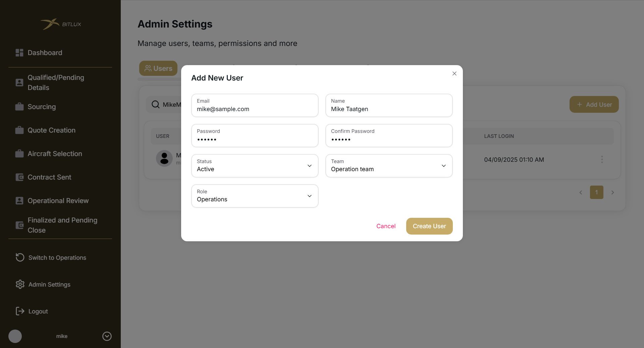Click the Dashboard grid icon
644x348 pixels.
[x=19, y=53]
